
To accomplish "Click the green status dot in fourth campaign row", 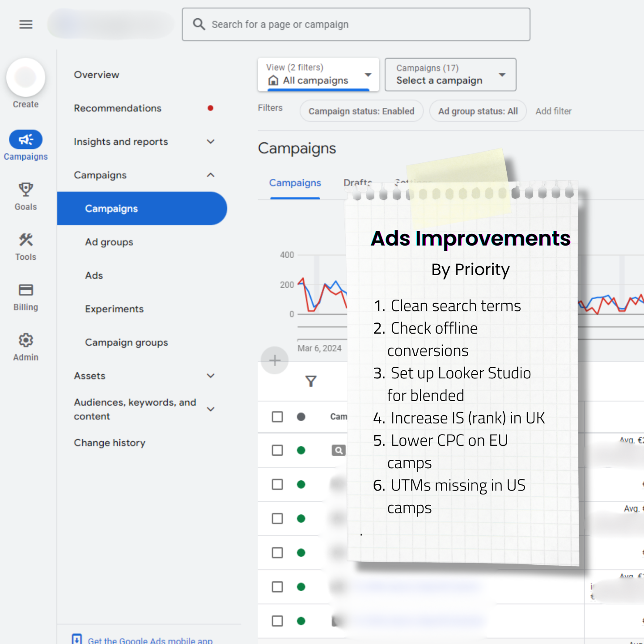I will coord(301,553).
